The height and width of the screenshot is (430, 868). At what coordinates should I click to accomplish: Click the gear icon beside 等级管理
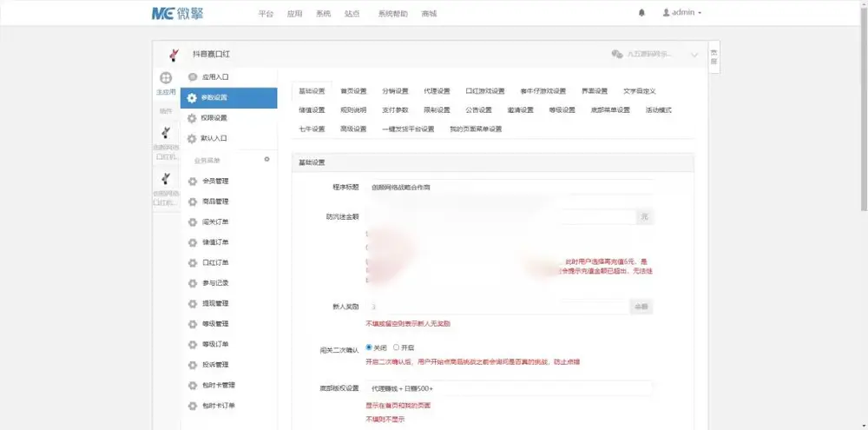(x=192, y=324)
